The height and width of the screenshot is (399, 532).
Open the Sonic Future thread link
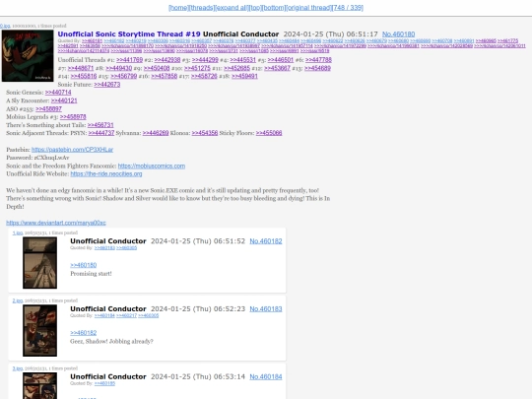(x=106, y=85)
